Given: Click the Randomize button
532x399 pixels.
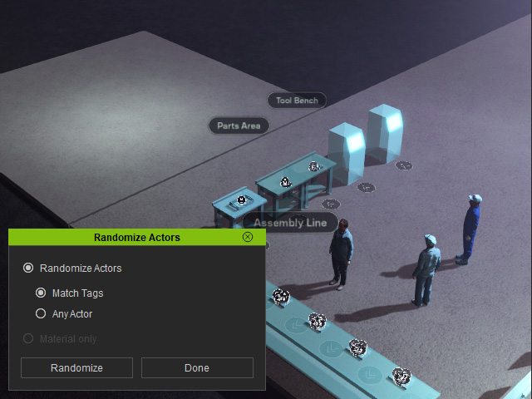Looking at the screenshot, I should (76, 367).
